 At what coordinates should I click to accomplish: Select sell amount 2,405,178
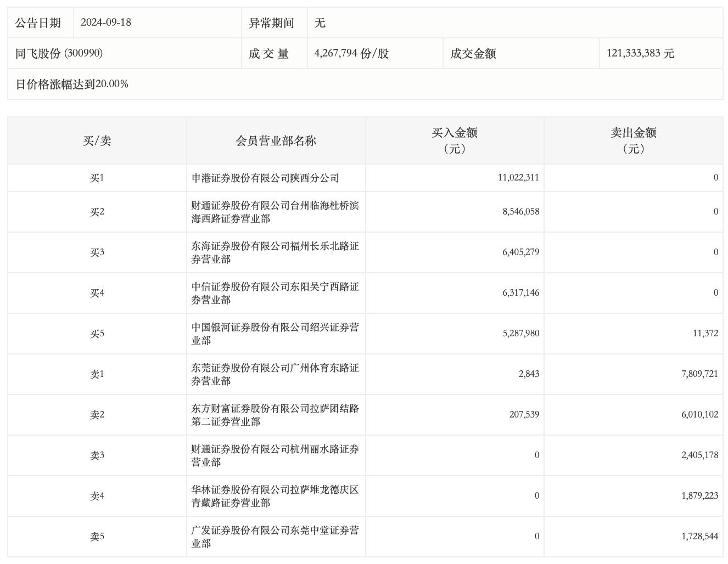(x=700, y=455)
